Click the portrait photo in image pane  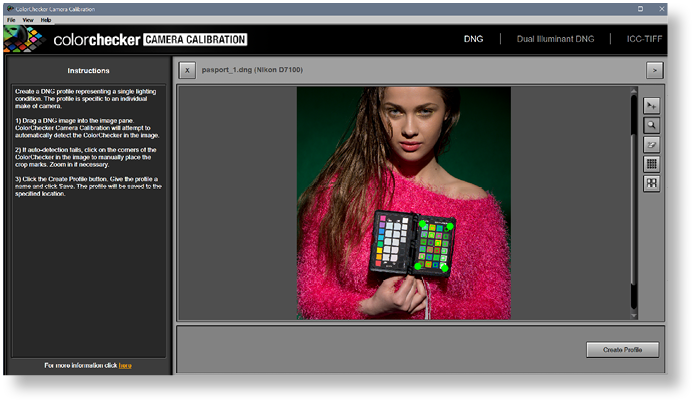tap(404, 203)
